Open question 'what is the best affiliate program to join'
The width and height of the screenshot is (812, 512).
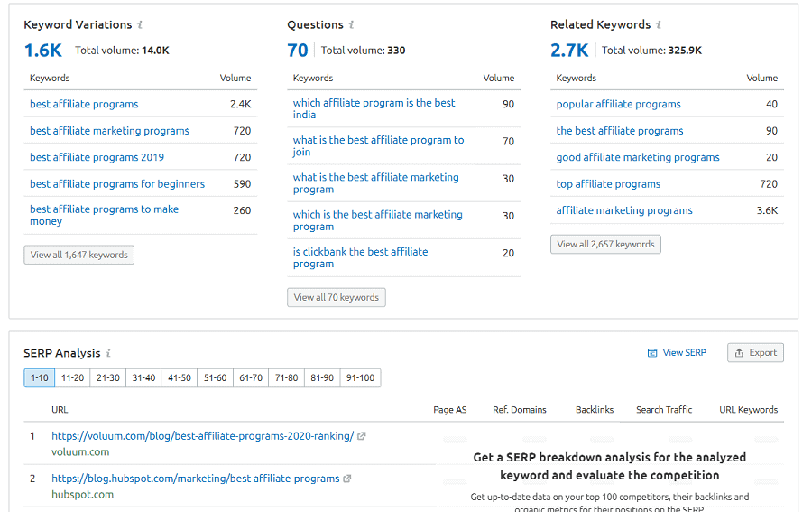[x=378, y=145]
